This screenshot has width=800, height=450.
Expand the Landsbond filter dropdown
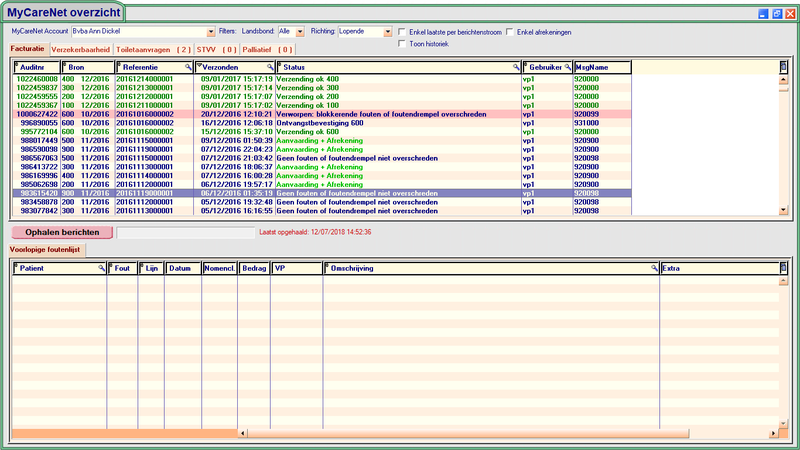[x=299, y=32]
